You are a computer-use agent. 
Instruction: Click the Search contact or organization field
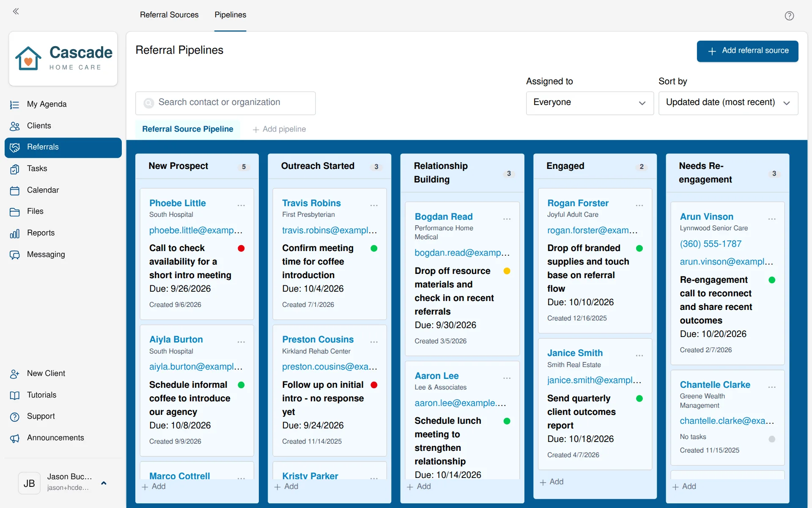tap(225, 103)
